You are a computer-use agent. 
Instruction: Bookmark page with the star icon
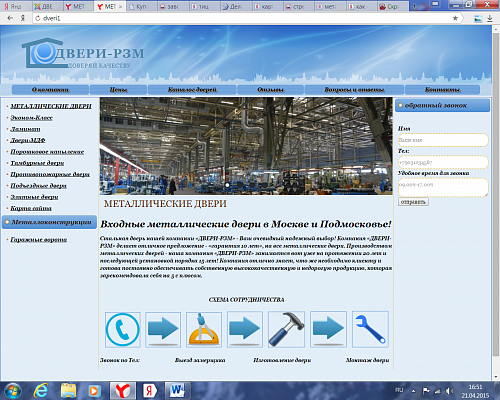[x=455, y=18]
